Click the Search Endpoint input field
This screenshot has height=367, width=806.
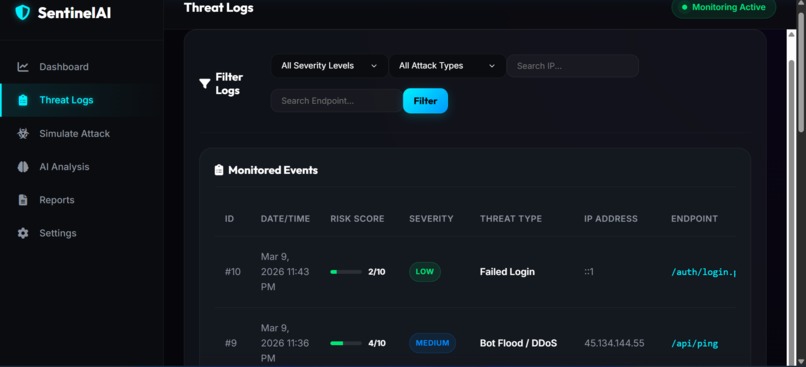(337, 101)
